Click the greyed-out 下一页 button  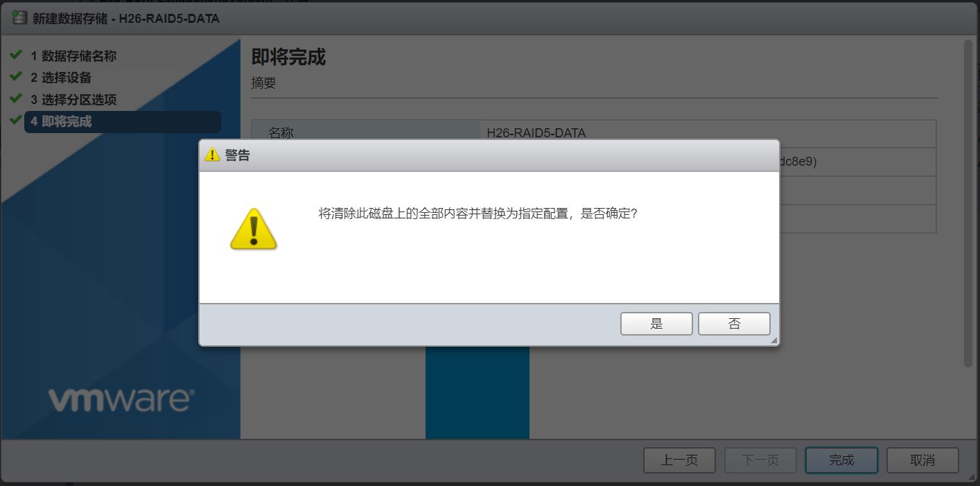tap(760, 460)
